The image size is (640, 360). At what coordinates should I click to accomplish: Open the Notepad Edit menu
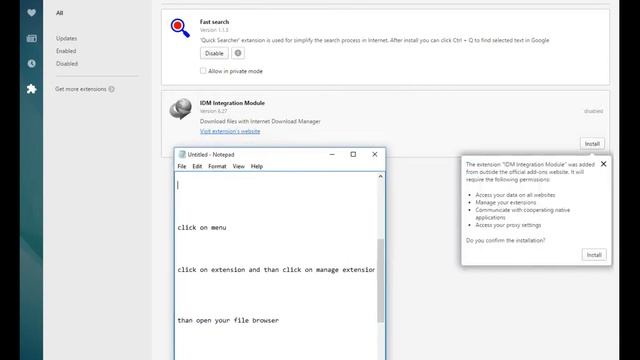pos(197,166)
